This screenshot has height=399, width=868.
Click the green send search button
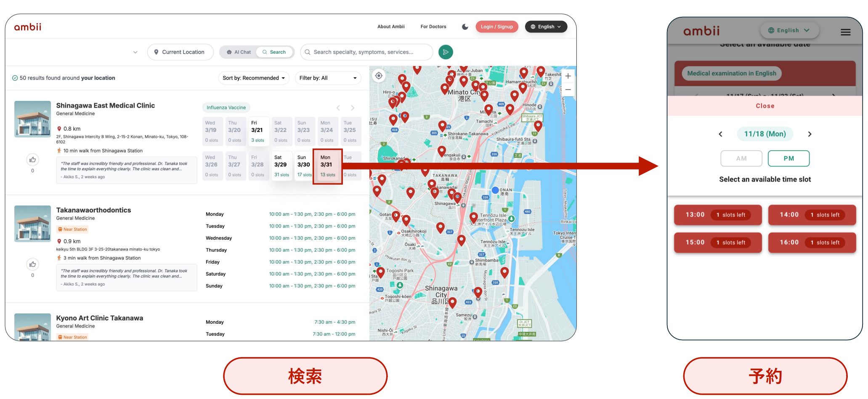[x=446, y=52]
